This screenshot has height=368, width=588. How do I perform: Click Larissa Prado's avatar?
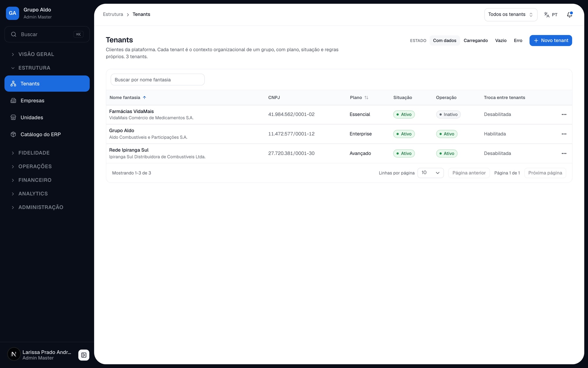[14, 354]
